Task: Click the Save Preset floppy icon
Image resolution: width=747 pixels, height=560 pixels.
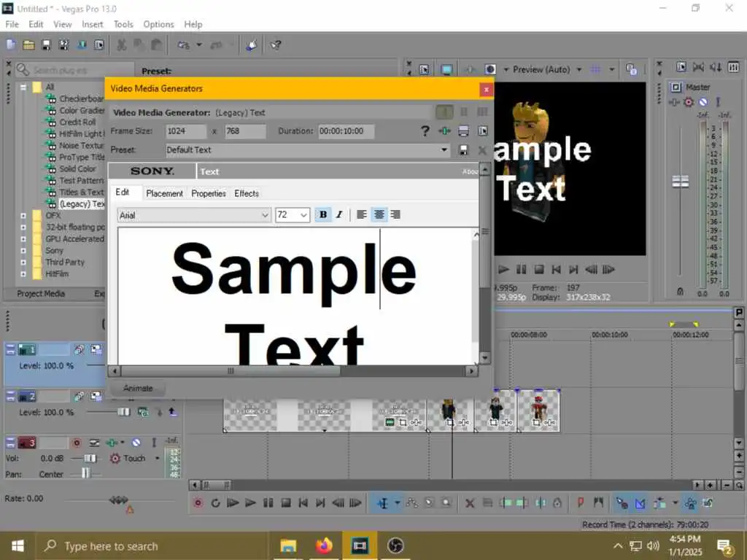Action: [462, 150]
